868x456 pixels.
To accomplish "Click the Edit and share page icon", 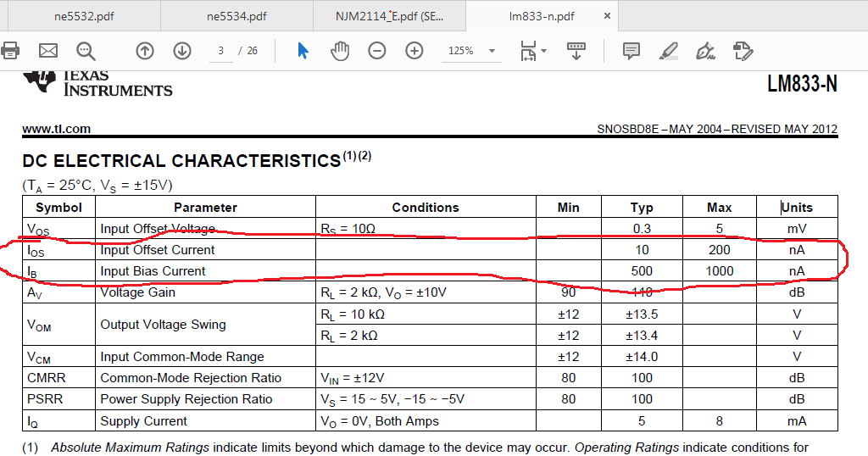I will (743, 51).
